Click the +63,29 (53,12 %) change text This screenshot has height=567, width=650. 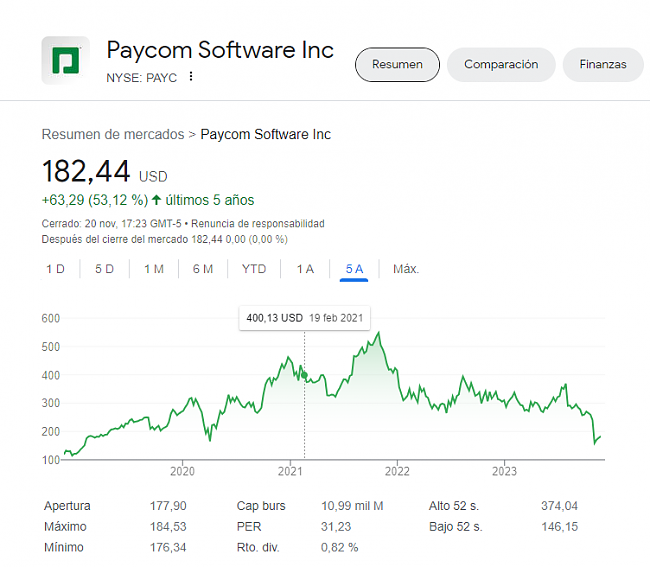click(x=95, y=200)
